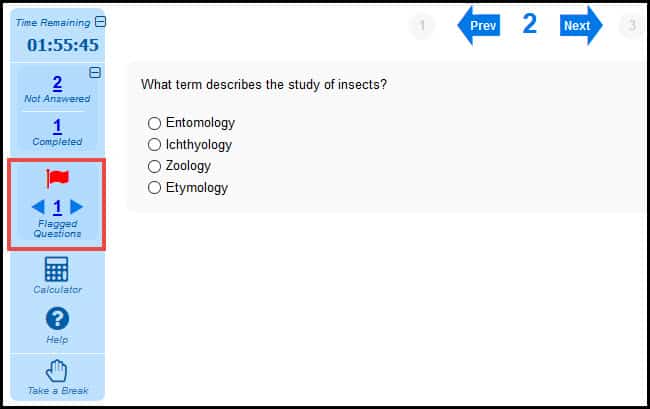
Task: Collapse the Time Remaining panel
Action: [99, 23]
